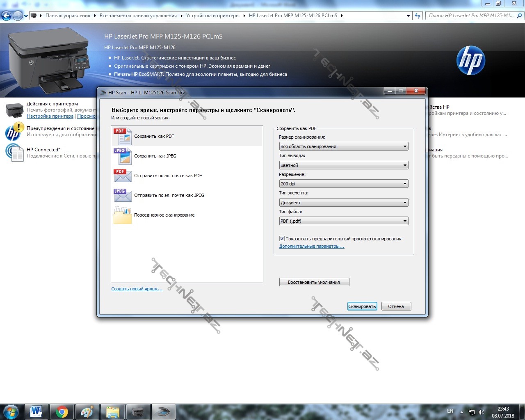Select the Save as PDF shortcut icon
The width and height of the screenshot is (525, 420).
(122, 137)
